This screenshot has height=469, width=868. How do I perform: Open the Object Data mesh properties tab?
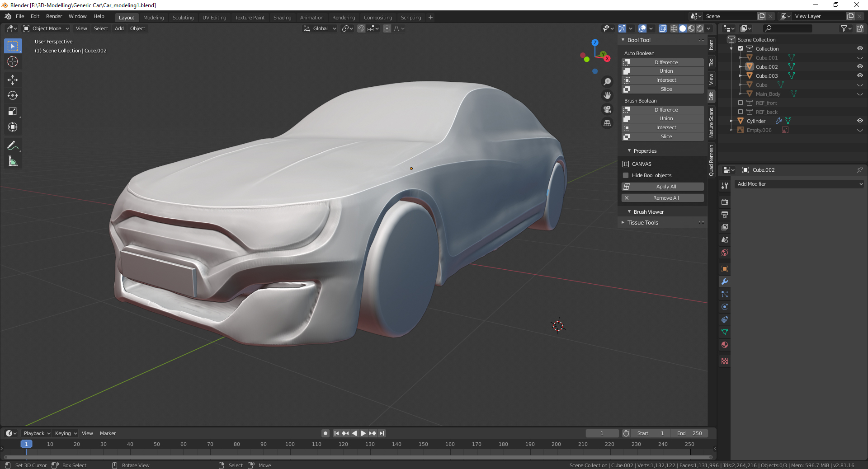725,332
